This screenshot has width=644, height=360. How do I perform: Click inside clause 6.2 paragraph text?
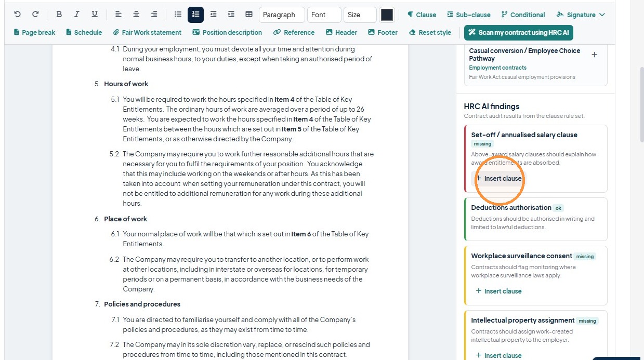245,274
